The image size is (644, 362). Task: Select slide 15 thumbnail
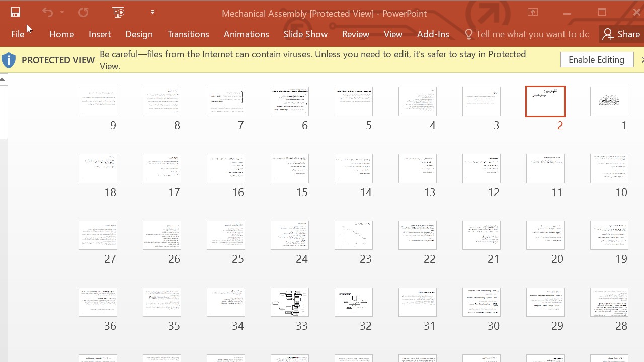(x=289, y=168)
